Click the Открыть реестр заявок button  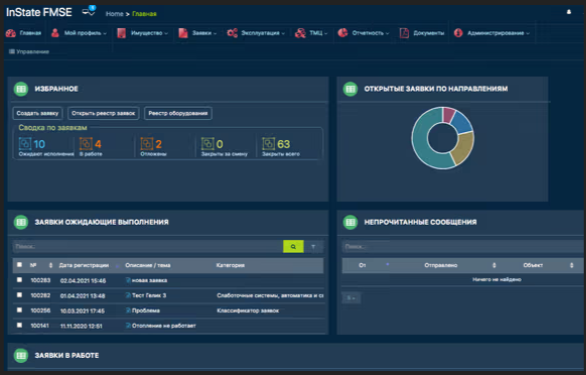(103, 113)
